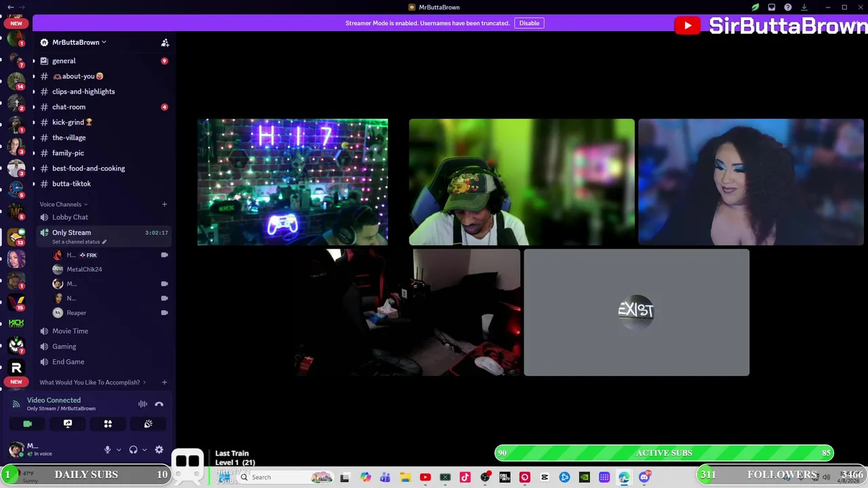Deafen audio with the headphones icon
868x488 pixels.
[134, 449]
